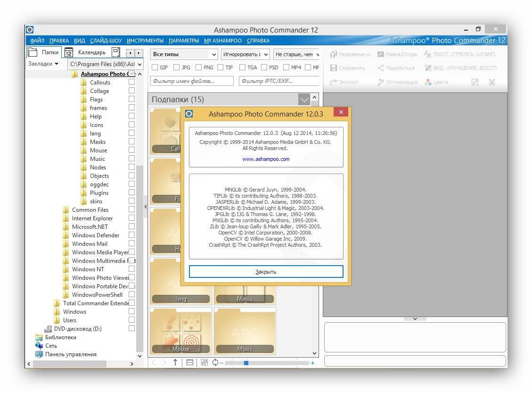Open the Игнорировать dropdown

pos(246,54)
